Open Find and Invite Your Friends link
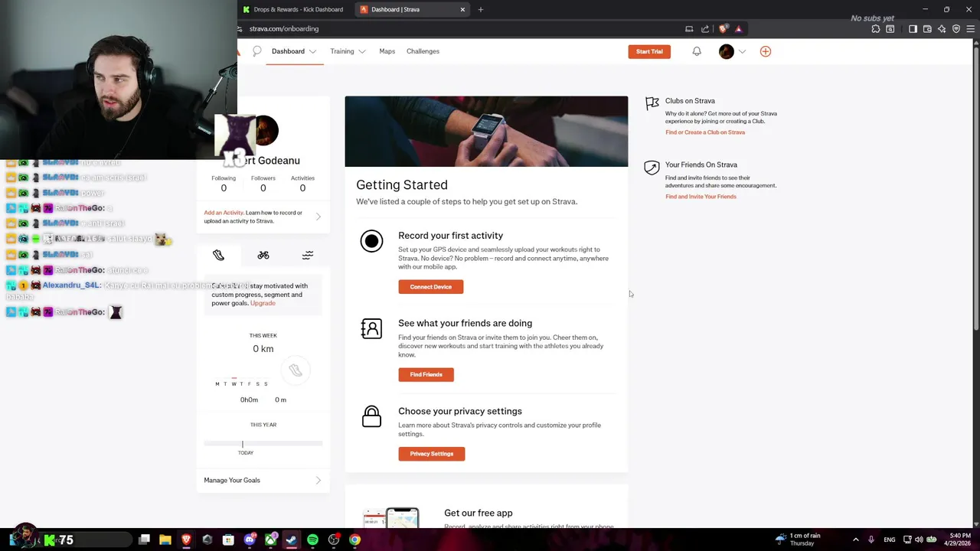 [701, 197]
